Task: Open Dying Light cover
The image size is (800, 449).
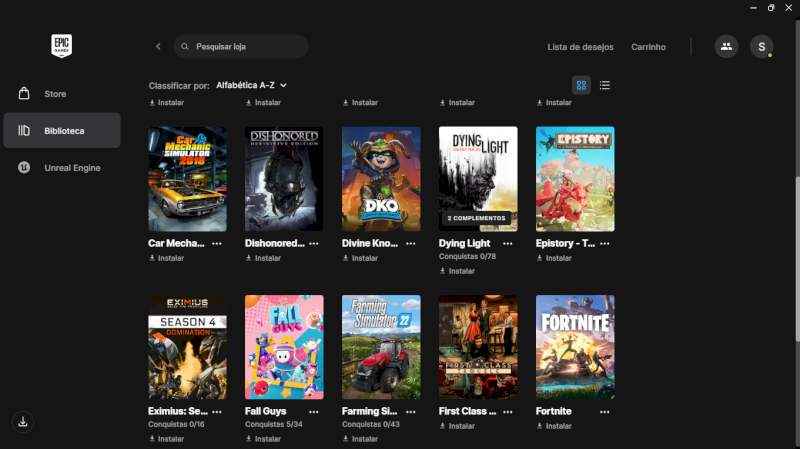Action: [x=478, y=179]
